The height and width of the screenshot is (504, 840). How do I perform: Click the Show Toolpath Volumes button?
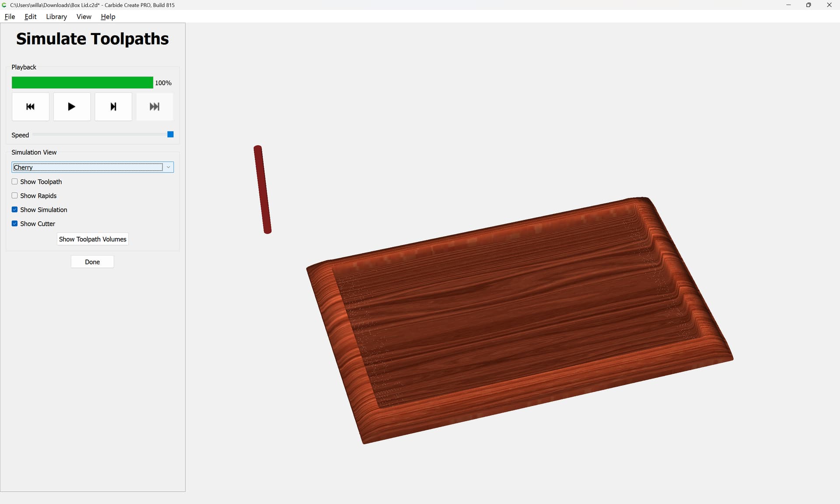[92, 239]
